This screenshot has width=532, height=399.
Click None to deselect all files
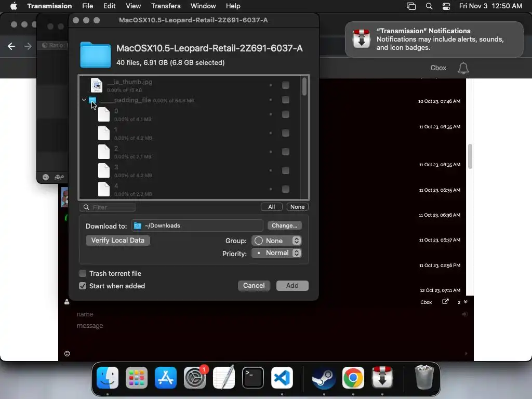(x=297, y=207)
